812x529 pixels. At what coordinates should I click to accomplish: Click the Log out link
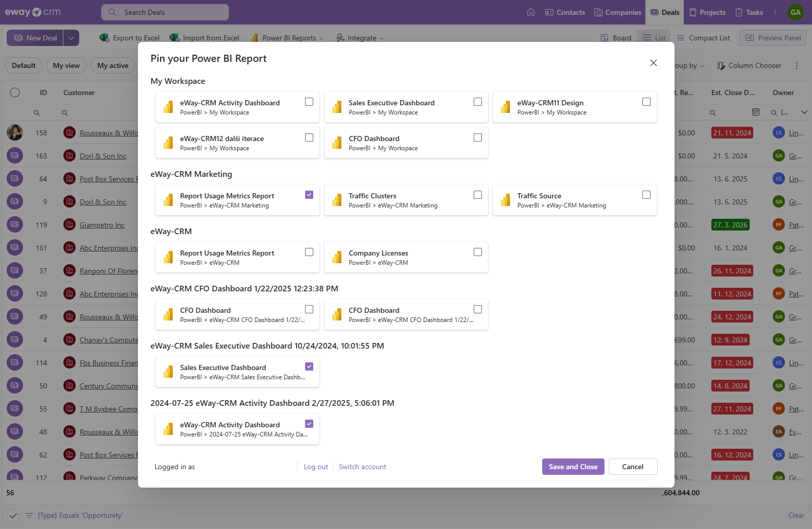(316, 467)
